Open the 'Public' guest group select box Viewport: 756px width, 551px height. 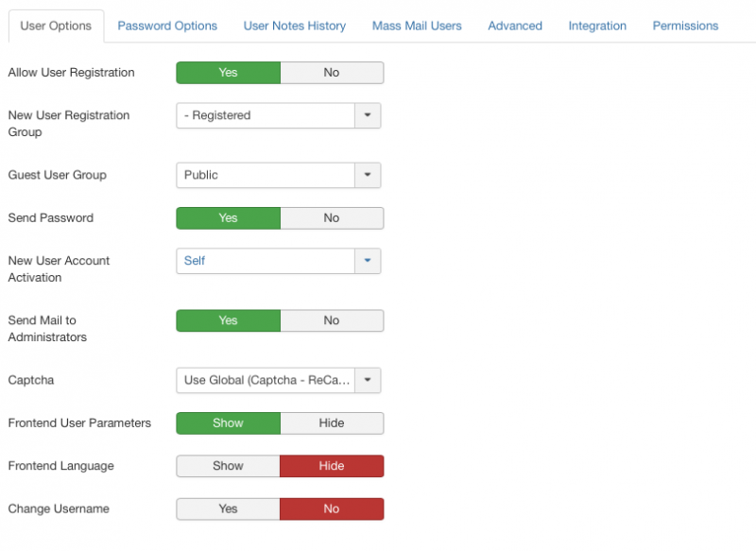point(279,175)
